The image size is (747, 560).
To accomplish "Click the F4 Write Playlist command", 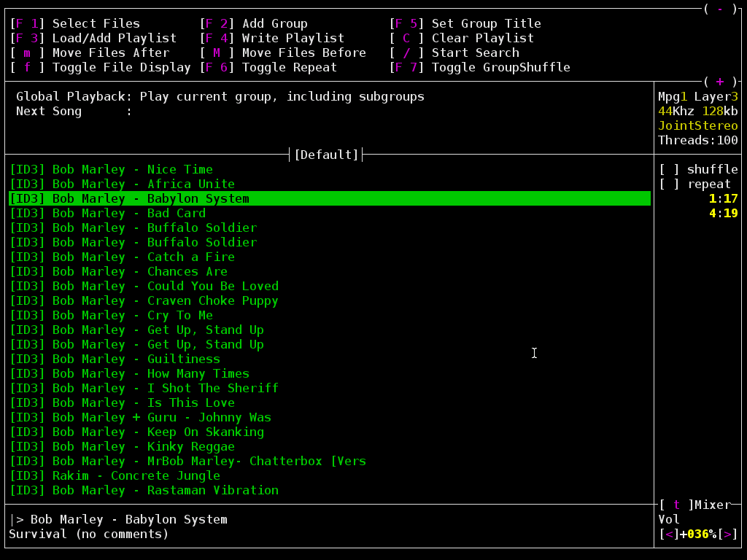I will tap(272, 38).
